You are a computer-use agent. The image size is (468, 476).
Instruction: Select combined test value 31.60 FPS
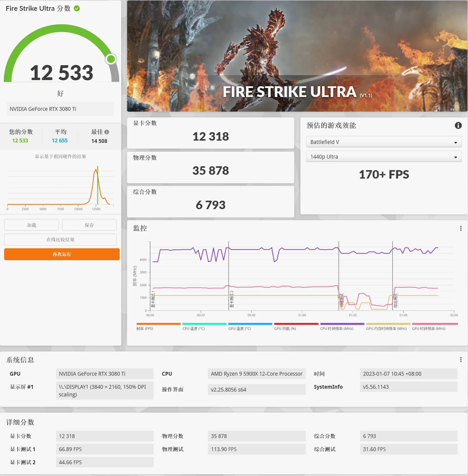[x=409, y=449]
